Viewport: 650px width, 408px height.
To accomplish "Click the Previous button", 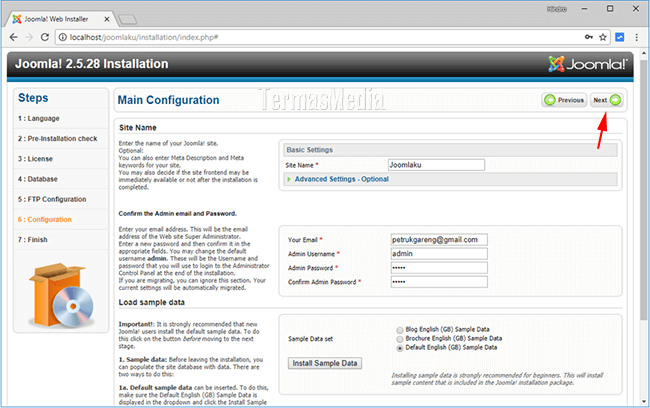I will click(x=564, y=100).
